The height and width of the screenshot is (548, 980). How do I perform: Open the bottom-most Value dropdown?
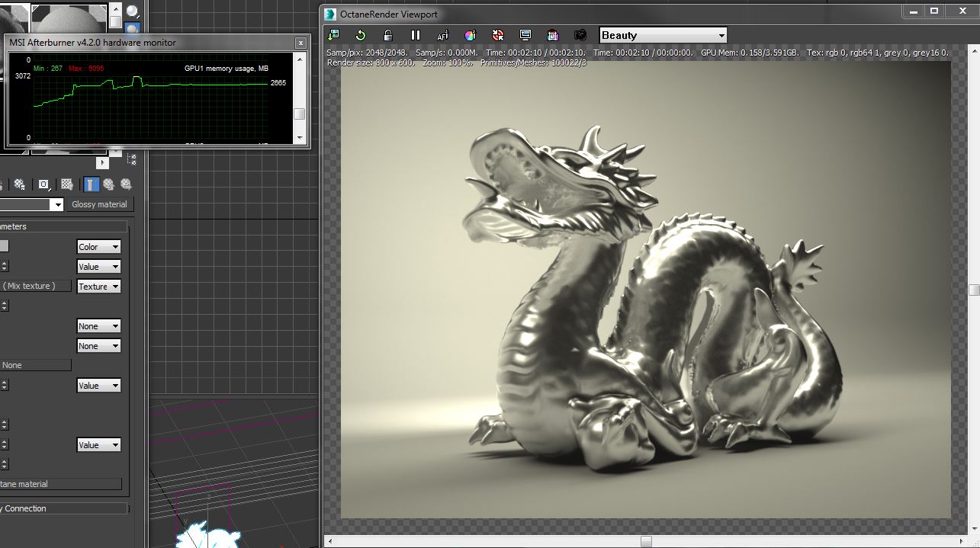coord(99,444)
